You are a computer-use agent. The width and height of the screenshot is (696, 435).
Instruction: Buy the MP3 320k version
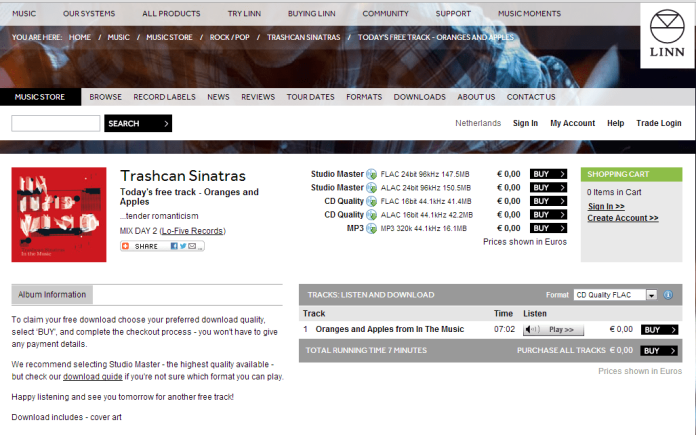tap(548, 228)
